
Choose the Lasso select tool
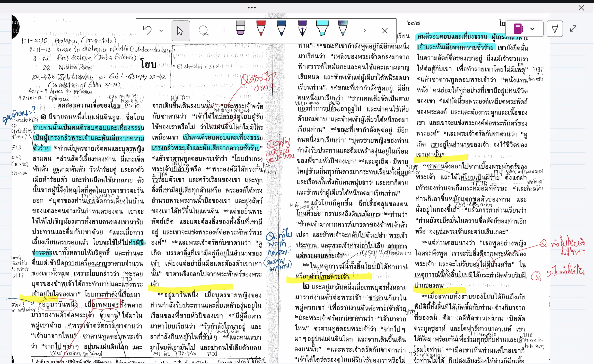(x=204, y=31)
